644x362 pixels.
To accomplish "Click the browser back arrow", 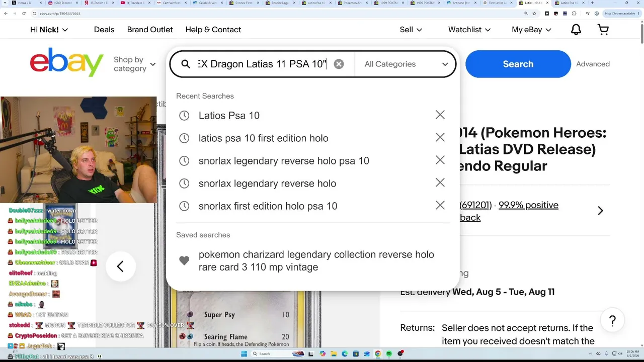I will (x=6, y=14).
